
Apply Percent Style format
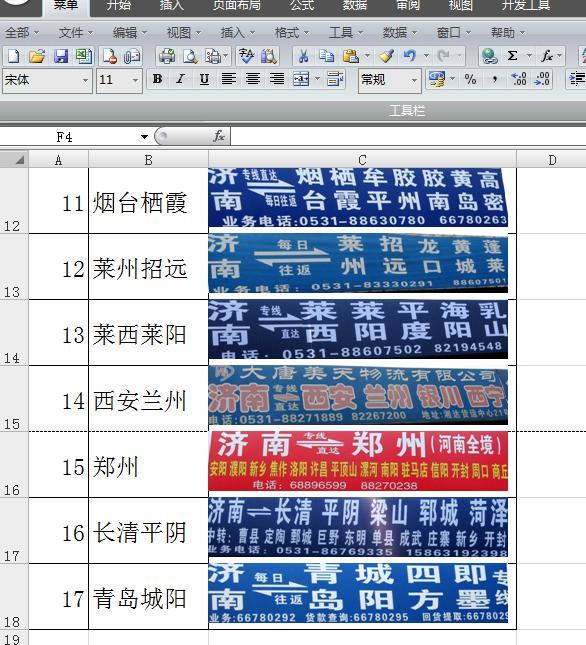470,79
